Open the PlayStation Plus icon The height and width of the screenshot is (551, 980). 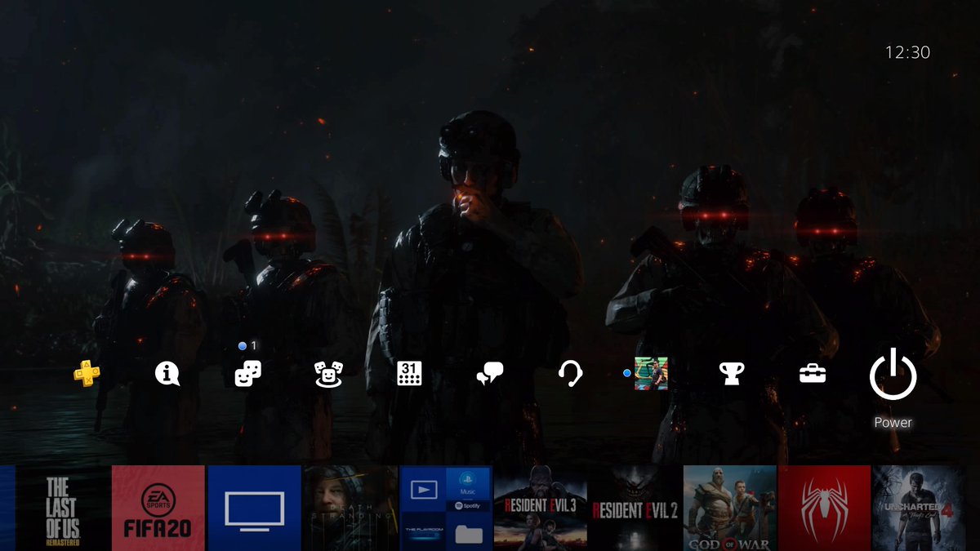click(x=87, y=374)
